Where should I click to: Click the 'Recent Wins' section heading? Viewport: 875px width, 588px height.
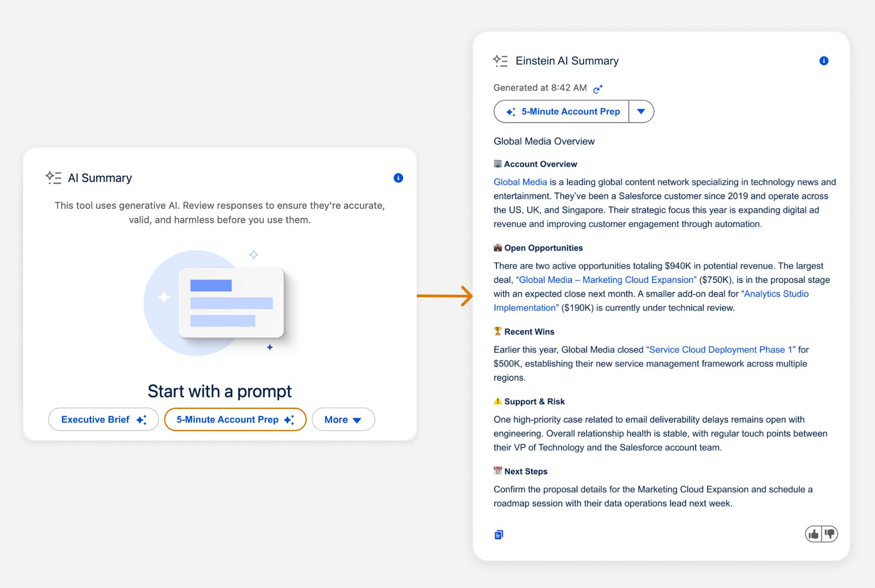(x=529, y=332)
